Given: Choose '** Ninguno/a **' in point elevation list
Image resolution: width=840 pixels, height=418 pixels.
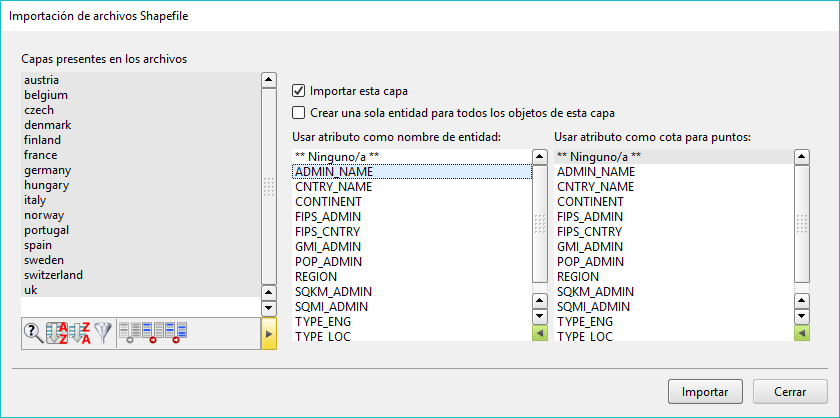Looking at the screenshot, I should (674, 157).
